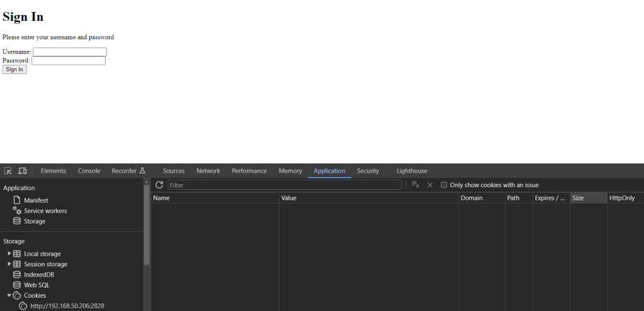Select Web SQL in the Storage section
Screen dimensions: 644x311
[36, 285]
